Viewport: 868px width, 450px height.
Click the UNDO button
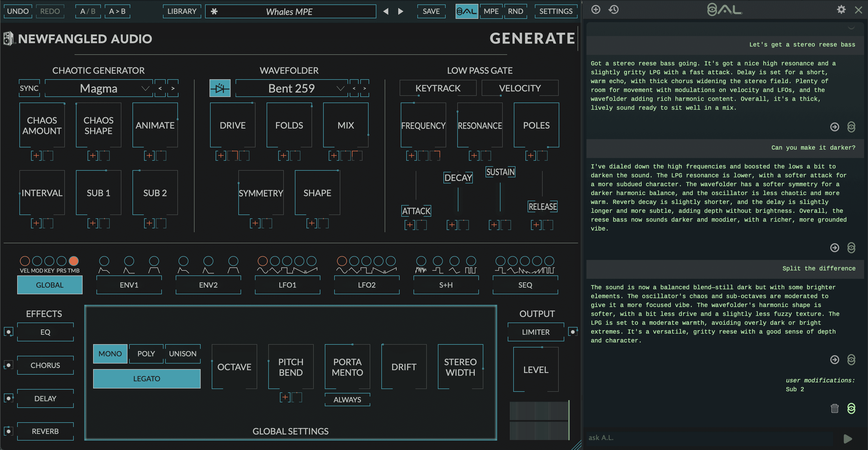18,11
